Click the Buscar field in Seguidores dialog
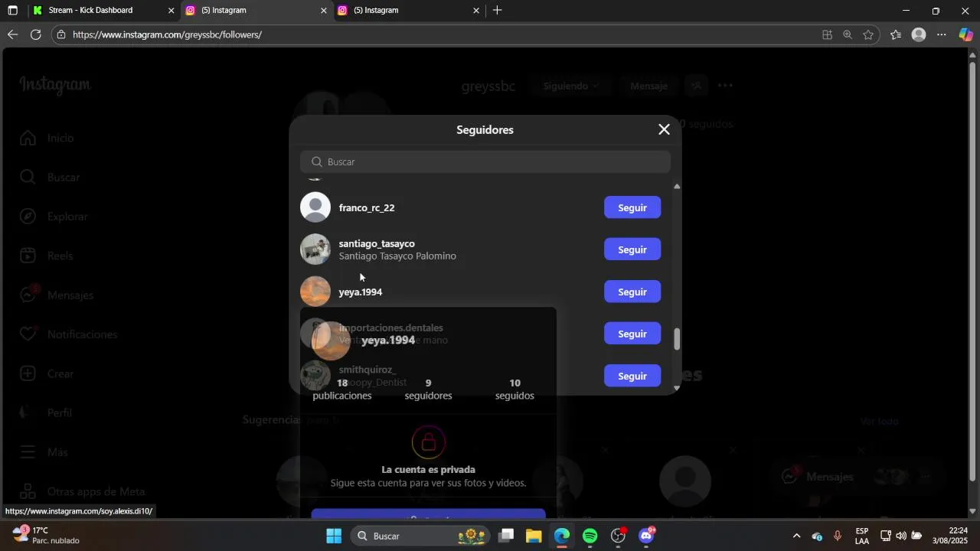 pos(485,161)
